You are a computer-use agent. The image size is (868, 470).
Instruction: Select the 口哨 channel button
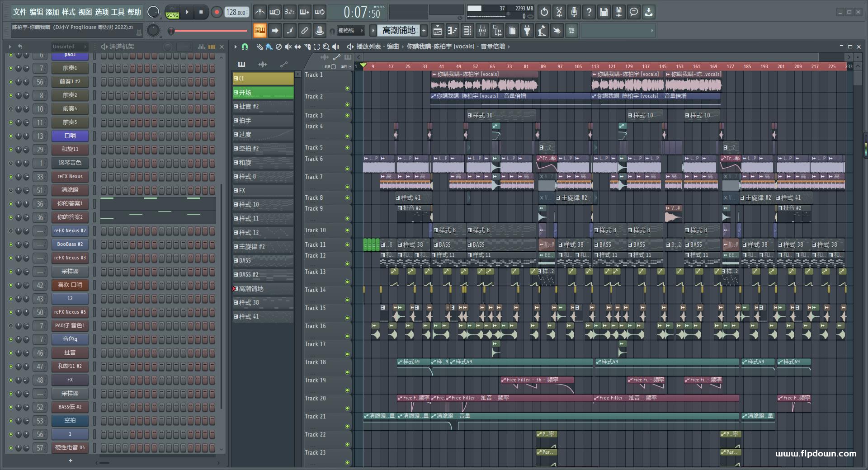click(x=70, y=136)
